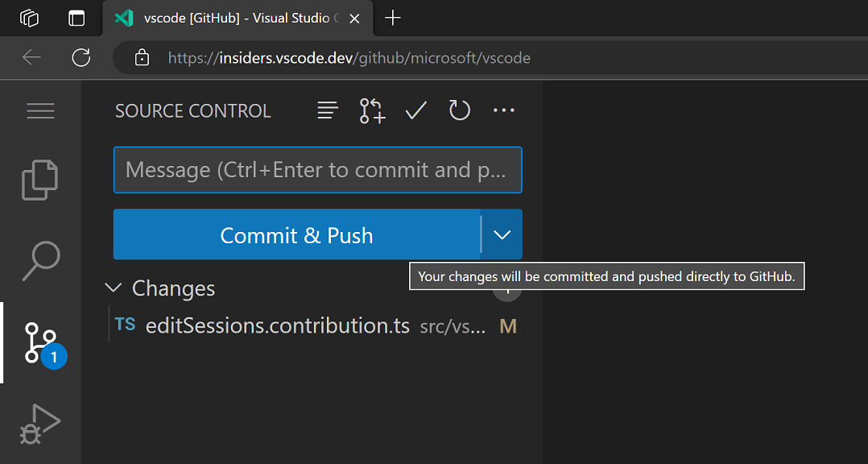Switch to the vscode [GitHub] tab
The image size is (868, 464).
point(234,18)
